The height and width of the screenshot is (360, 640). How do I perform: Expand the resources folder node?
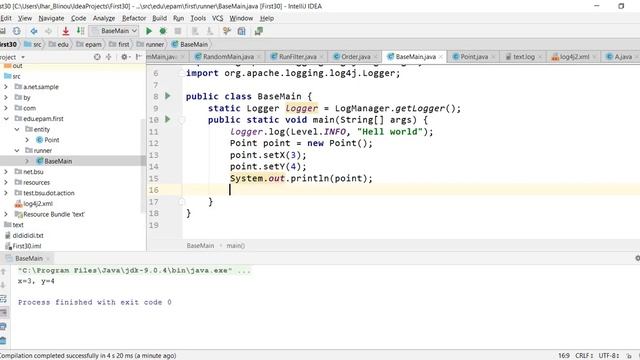coord(6,182)
